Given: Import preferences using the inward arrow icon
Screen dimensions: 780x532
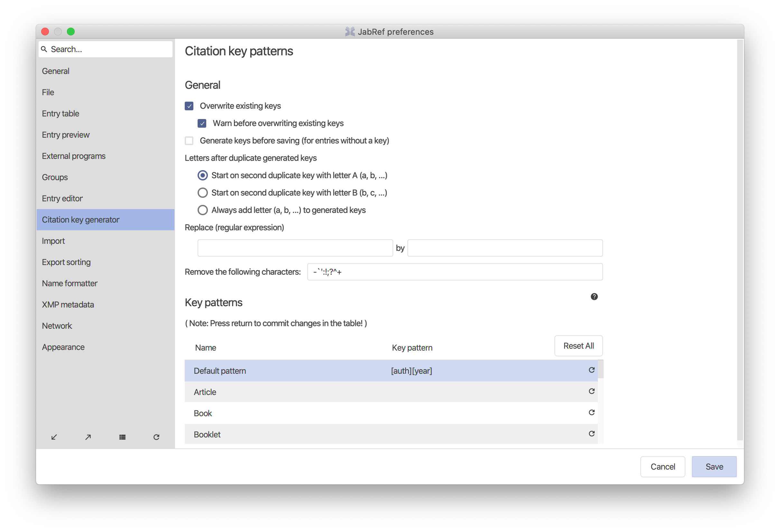Looking at the screenshot, I should (54, 437).
